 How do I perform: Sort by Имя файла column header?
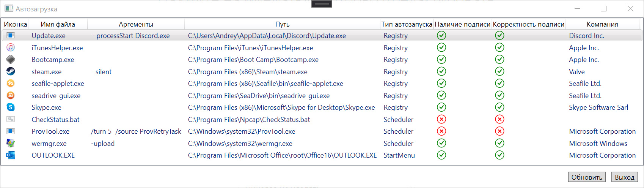click(x=58, y=24)
